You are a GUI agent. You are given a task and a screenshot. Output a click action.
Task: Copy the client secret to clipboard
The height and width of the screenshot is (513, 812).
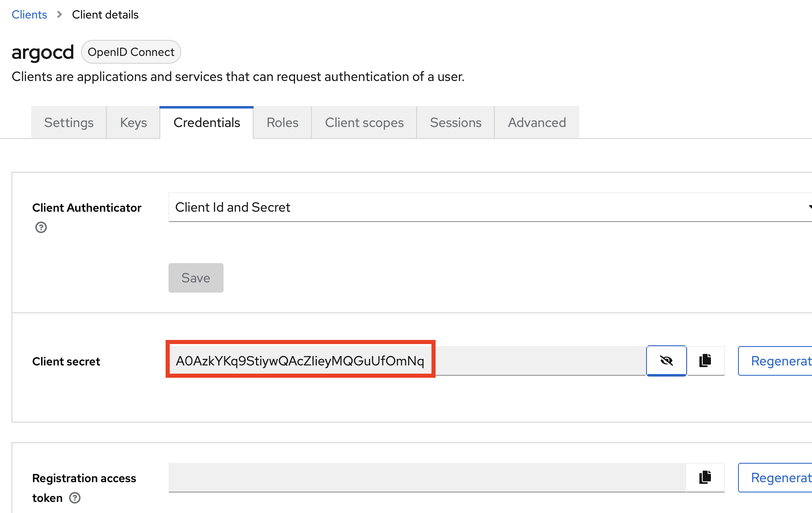point(705,360)
